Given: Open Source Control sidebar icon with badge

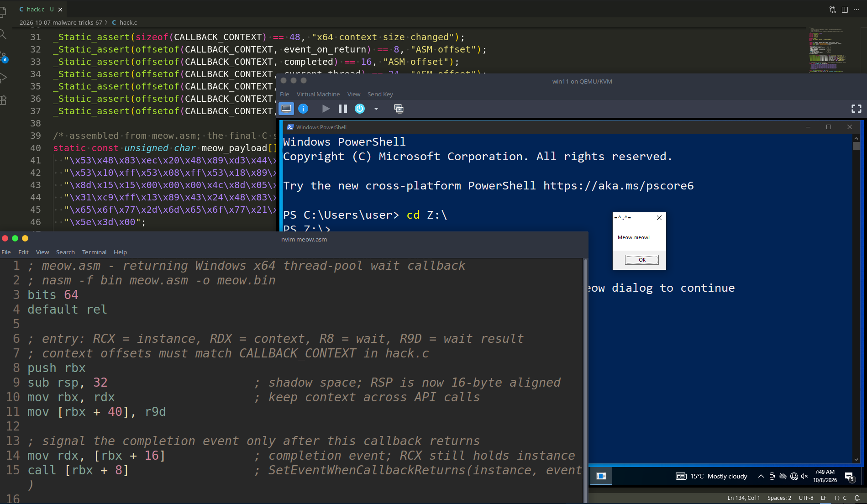Looking at the screenshot, I should pos(3,57).
